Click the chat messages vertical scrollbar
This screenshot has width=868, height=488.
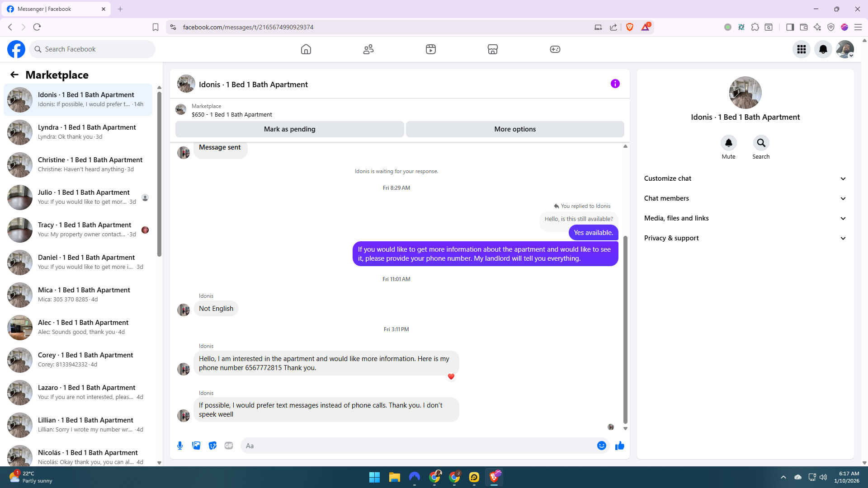click(x=625, y=330)
